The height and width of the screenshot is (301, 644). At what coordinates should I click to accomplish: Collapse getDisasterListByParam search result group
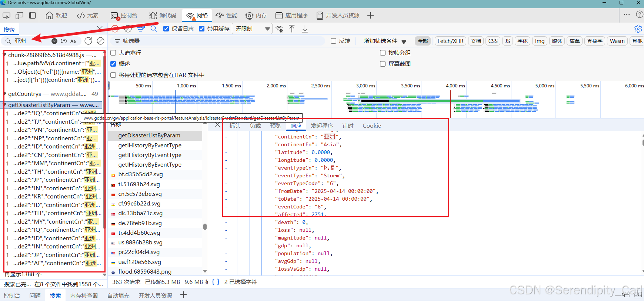(x=5, y=105)
